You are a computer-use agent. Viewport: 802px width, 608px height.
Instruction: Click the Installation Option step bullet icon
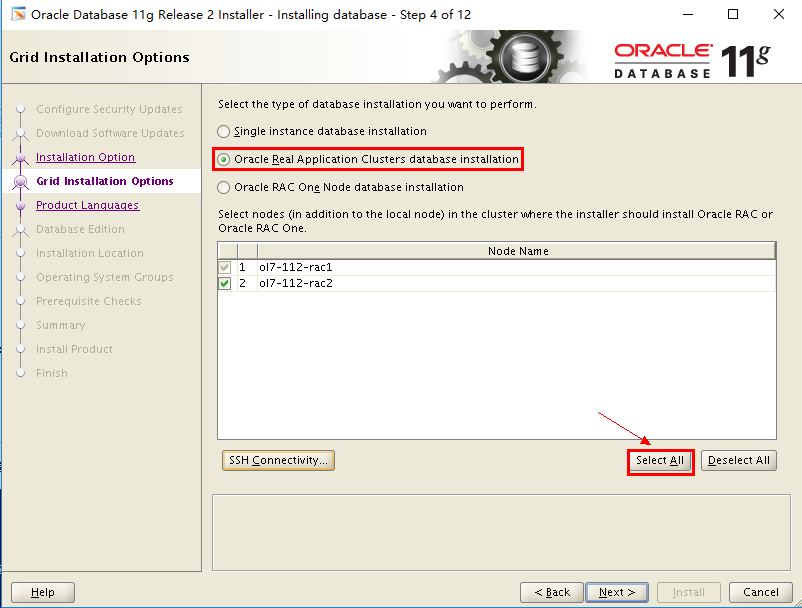pos(20,157)
